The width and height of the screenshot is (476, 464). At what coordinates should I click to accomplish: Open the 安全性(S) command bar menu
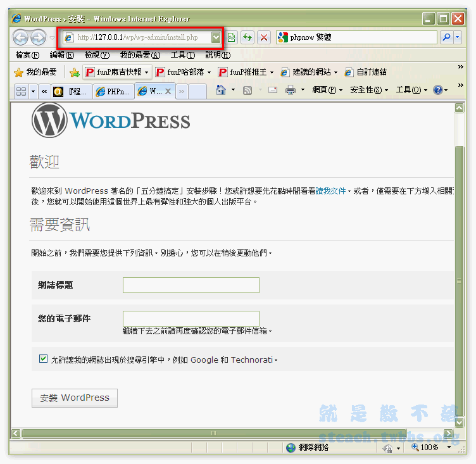[369, 90]
